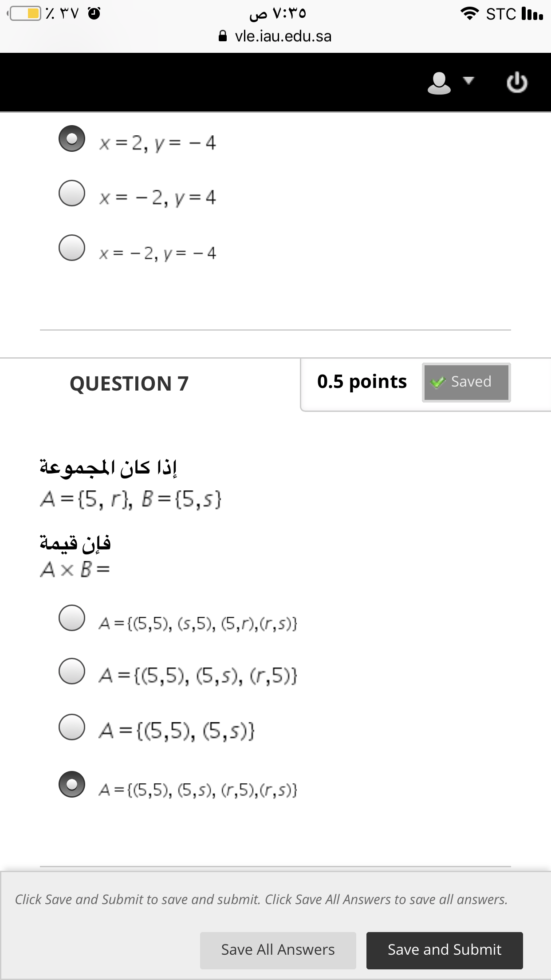Tap the vle.iau.edu.sa address bar
This screenshot has height=980, width=551.
click(x=275, y=36)
